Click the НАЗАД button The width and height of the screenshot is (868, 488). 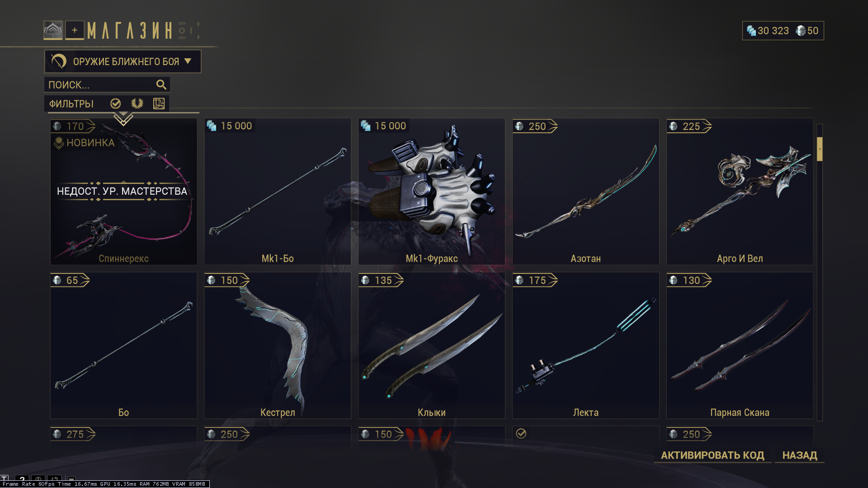[800, 455]
